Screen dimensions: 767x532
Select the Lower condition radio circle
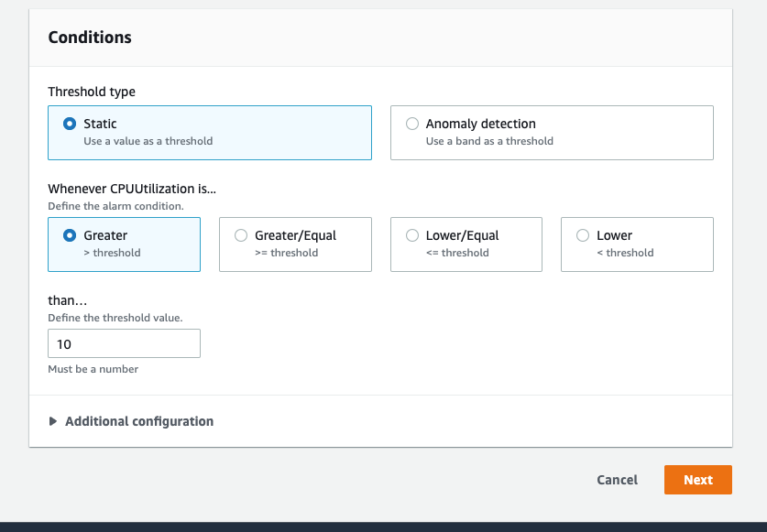583,235
